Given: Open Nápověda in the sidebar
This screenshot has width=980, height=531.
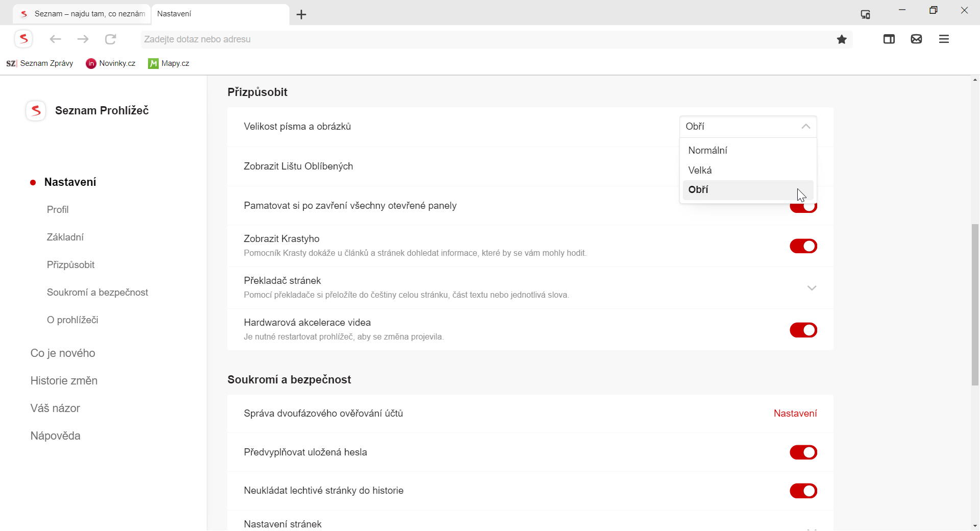Looking at the screenshot, I should (55, 436).
